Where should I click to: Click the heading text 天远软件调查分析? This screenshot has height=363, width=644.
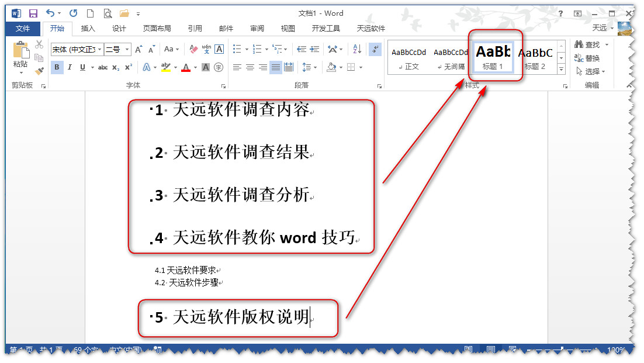point(241,195)
